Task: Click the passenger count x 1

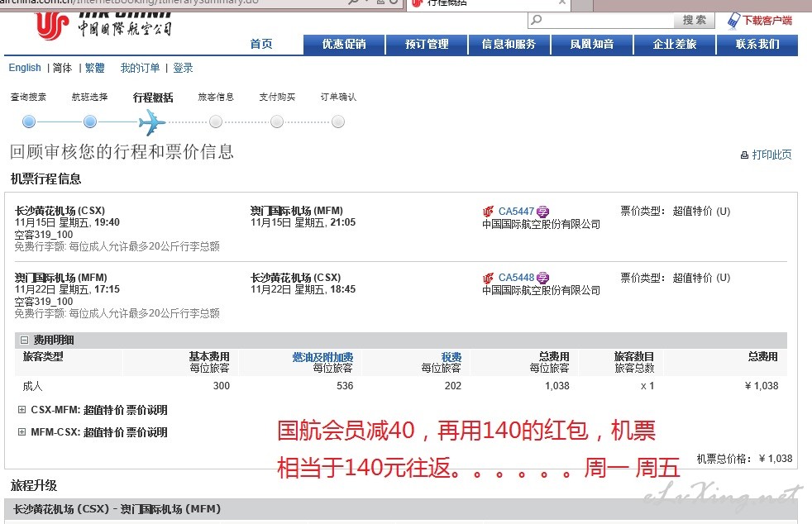Action: coord(647,386)
